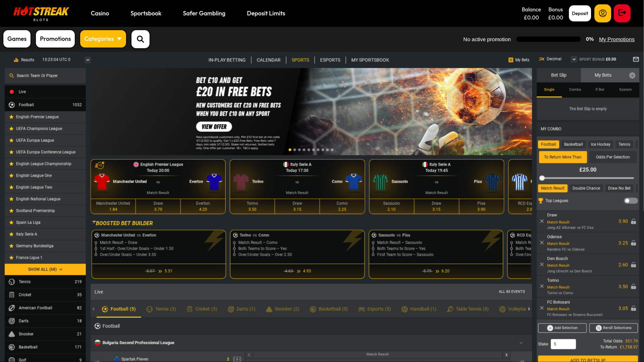Select the Double Chance market chip
Viewport: 644px width, 362px height.
coord(586,188)
